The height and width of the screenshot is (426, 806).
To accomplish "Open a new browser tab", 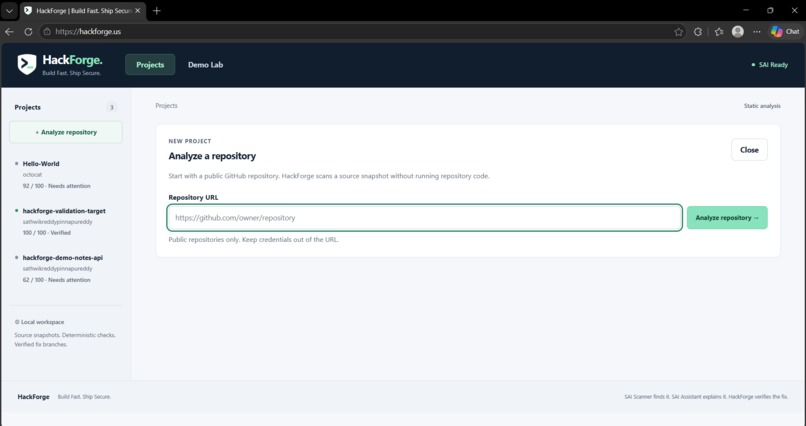I will 157,10.
